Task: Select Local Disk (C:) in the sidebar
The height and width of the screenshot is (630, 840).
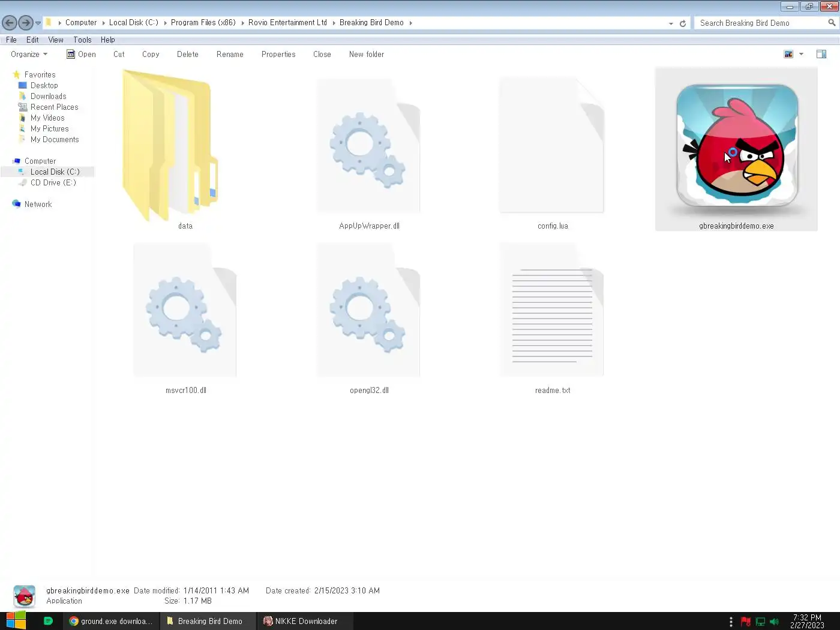Action: tap(55, 172)
